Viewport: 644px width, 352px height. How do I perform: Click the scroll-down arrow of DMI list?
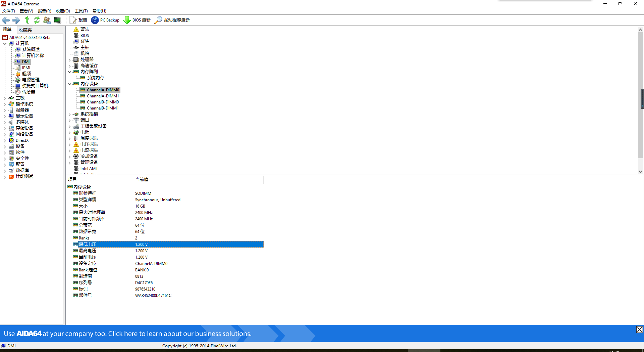point(640,171)
